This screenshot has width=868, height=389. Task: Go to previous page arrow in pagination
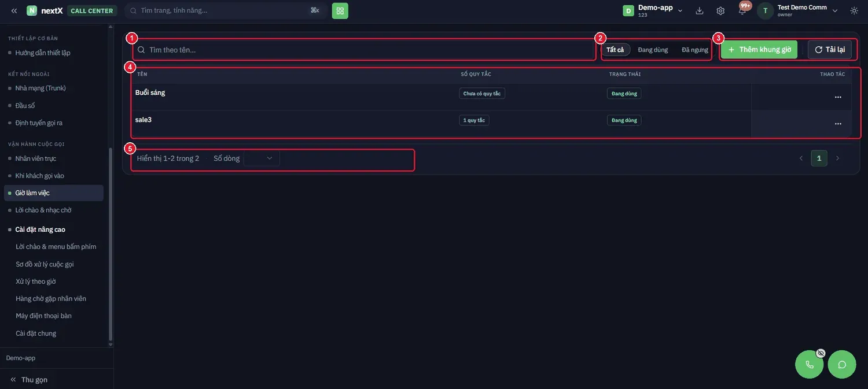tap(801, 158)
